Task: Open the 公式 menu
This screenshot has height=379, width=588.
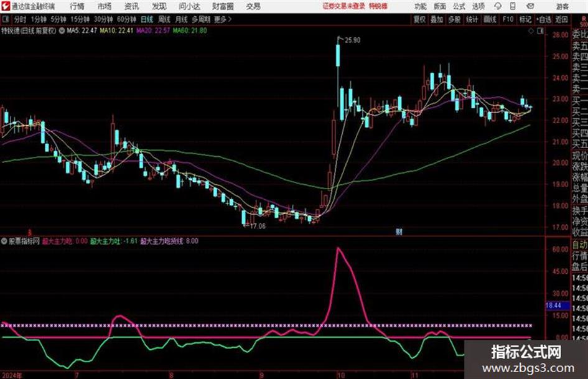Action: click(459, 6)
